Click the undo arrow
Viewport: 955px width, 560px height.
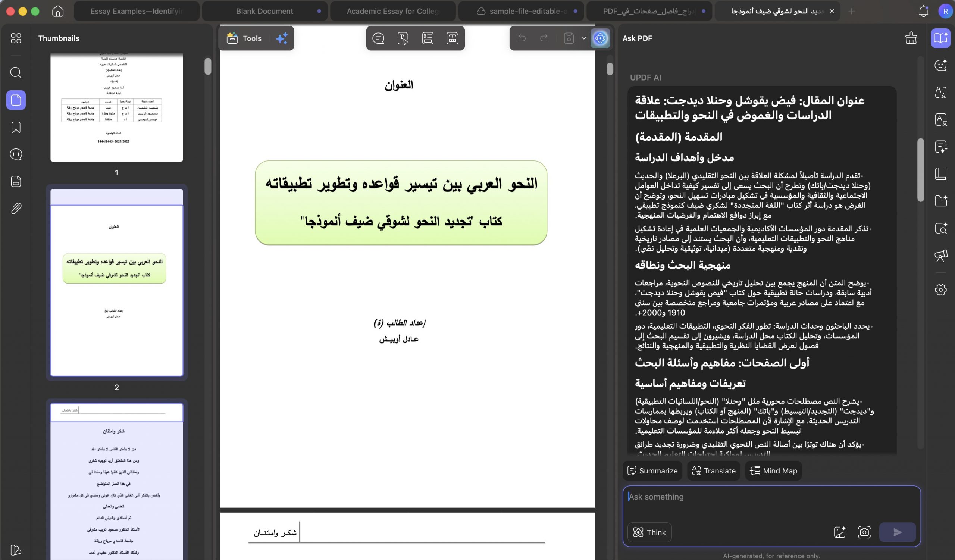522,38
